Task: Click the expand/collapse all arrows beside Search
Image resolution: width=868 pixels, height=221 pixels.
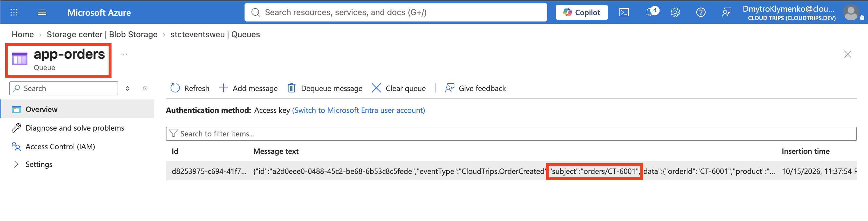Action: [127, 88]
